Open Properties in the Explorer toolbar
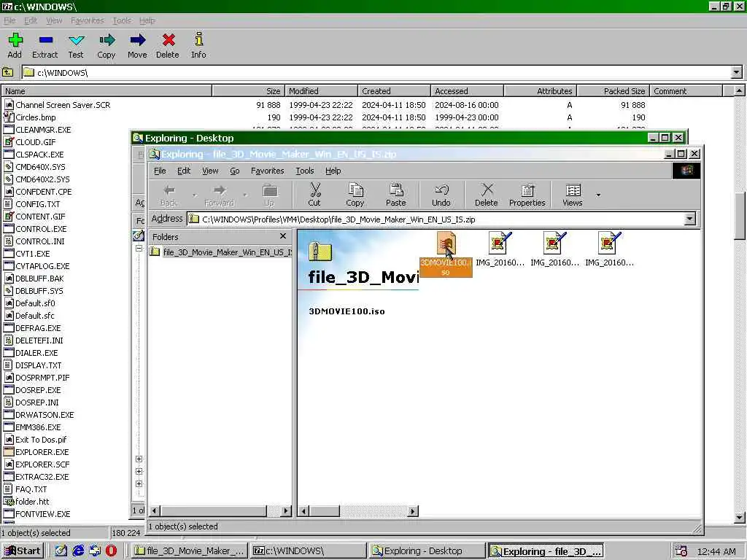Viewport: 747px width, 560px height. (527, 194)
